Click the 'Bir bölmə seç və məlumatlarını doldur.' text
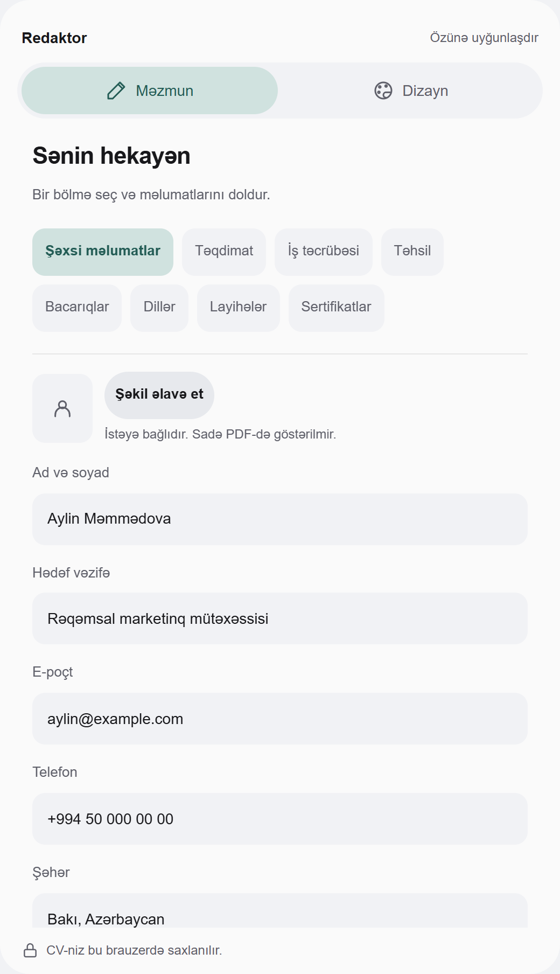The width and height of the screenshot is (560, 974). click(x=151, y=194)
